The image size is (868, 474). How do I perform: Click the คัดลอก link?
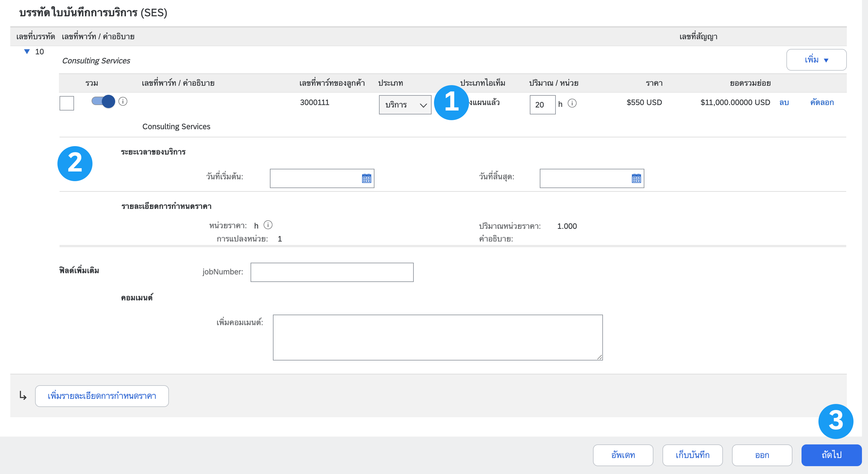[x=821, y=103]
